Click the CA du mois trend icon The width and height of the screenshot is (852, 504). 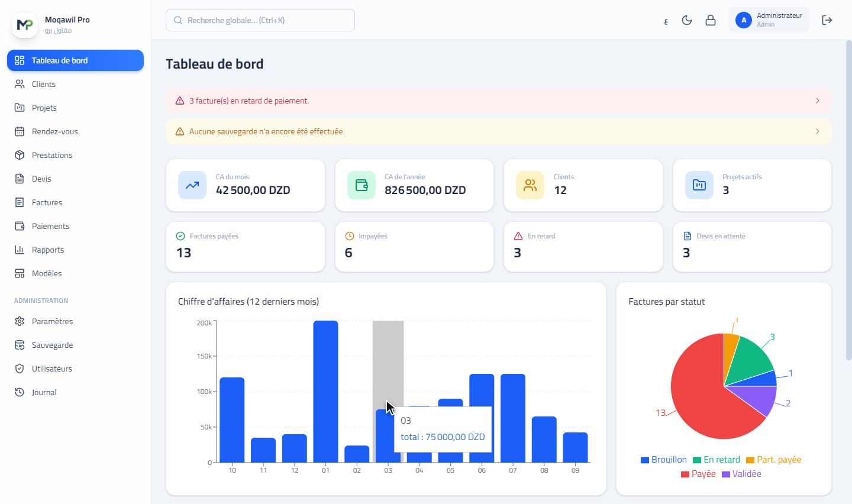click(192, 185)
